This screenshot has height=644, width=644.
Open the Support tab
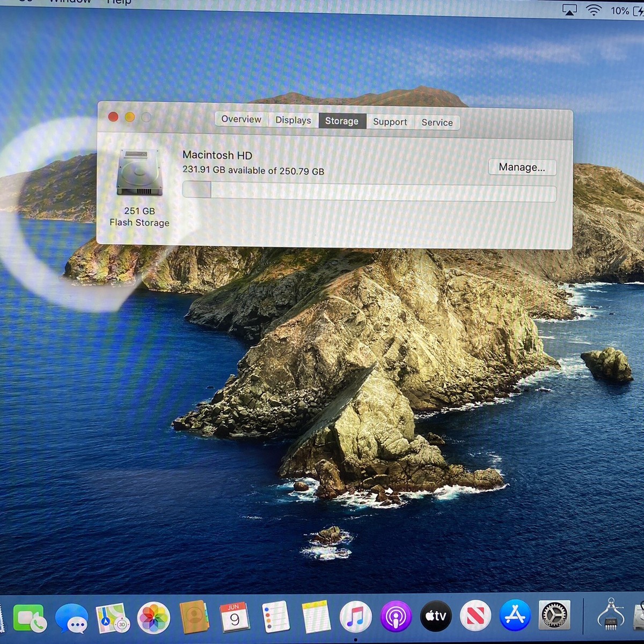(390, 122)
